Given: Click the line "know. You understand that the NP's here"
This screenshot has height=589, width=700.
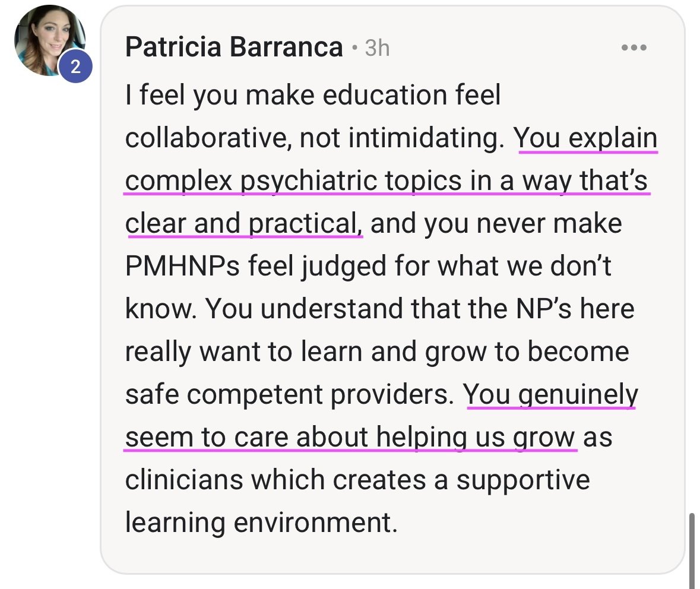Looking at the screenshot, I should click(379, 309).
